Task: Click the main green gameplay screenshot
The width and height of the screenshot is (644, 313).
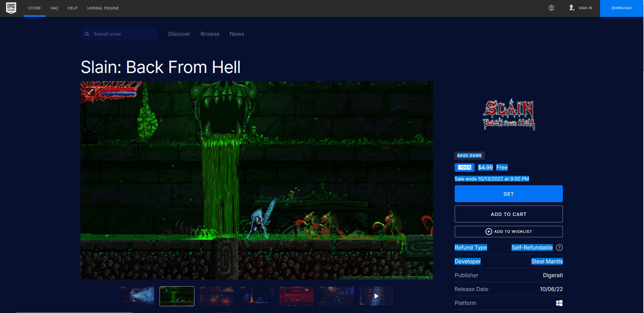Action: (x=257, y=180)
